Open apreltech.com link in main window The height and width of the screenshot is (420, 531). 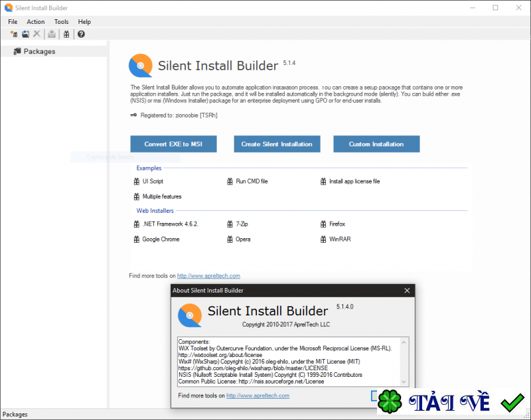click(208, 276)
